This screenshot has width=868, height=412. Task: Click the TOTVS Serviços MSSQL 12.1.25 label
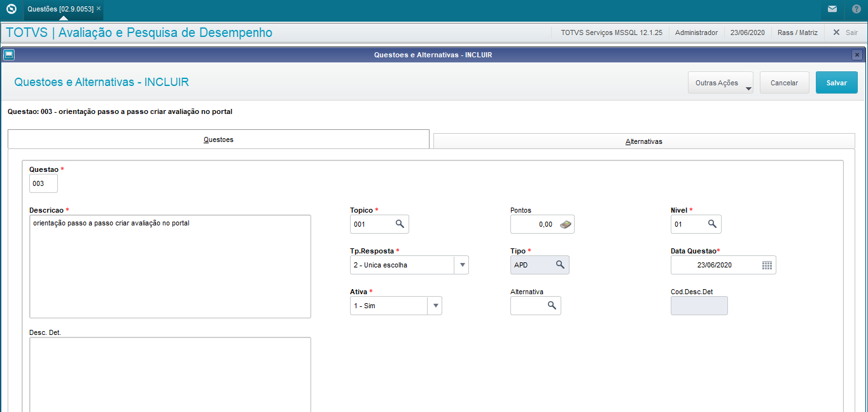pyautogui.click(x=612, y=32)
